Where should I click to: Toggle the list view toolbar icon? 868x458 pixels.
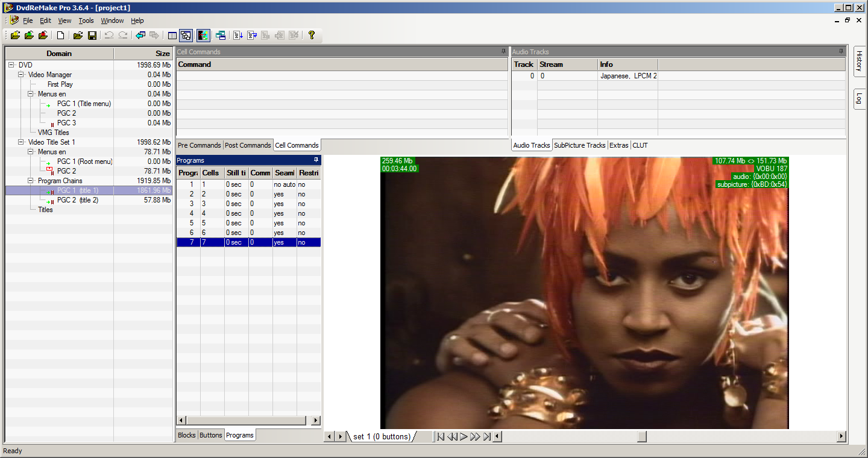click(172, 36)
